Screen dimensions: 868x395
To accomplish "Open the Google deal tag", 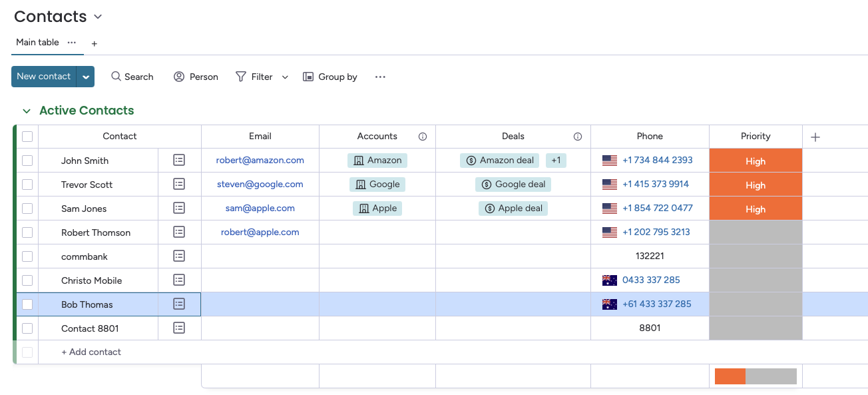I will pyautogui.click(x=513, y=184).
